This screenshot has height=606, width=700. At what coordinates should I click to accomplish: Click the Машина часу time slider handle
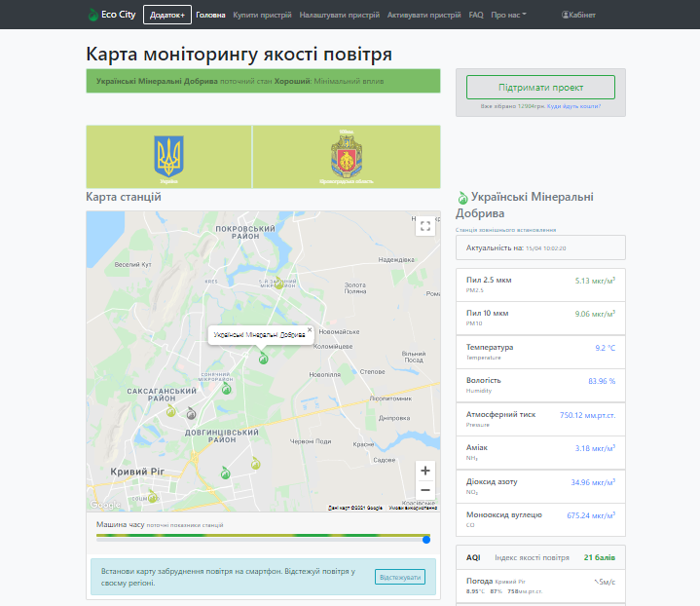[x=425, y=539]
